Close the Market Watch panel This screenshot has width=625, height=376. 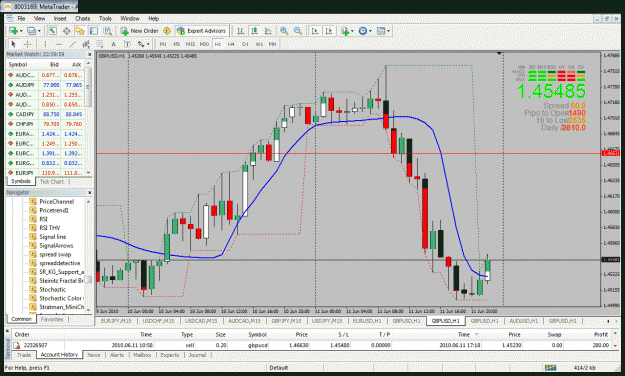[x=89, y=54]
